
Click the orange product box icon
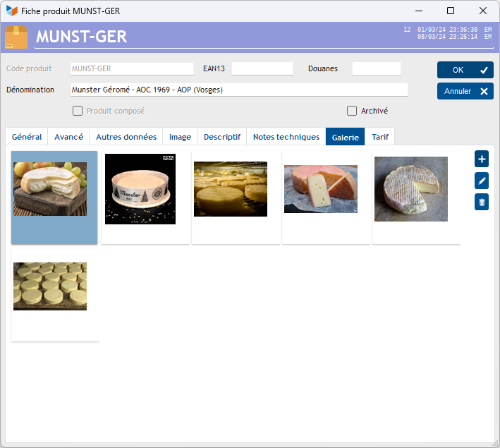pyautogui.click(x=16, y=37)
